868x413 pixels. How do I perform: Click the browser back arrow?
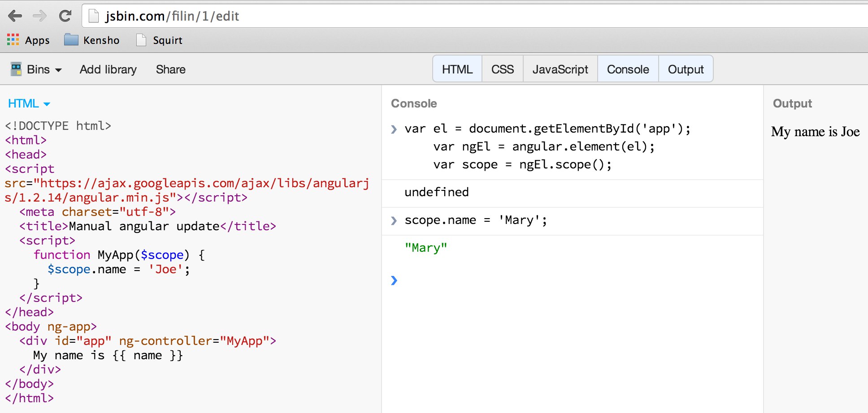coord(15,16)
